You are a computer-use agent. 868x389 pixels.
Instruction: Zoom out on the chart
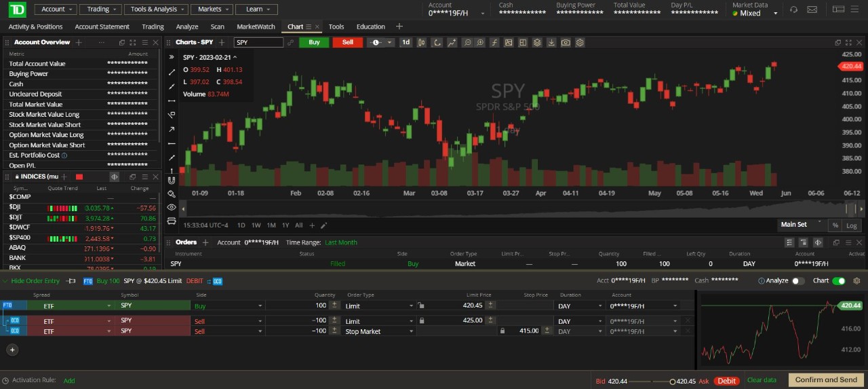coord(467,42)
